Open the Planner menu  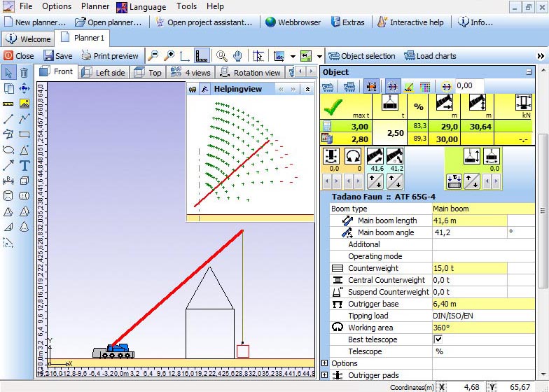[x=95, y=6]
